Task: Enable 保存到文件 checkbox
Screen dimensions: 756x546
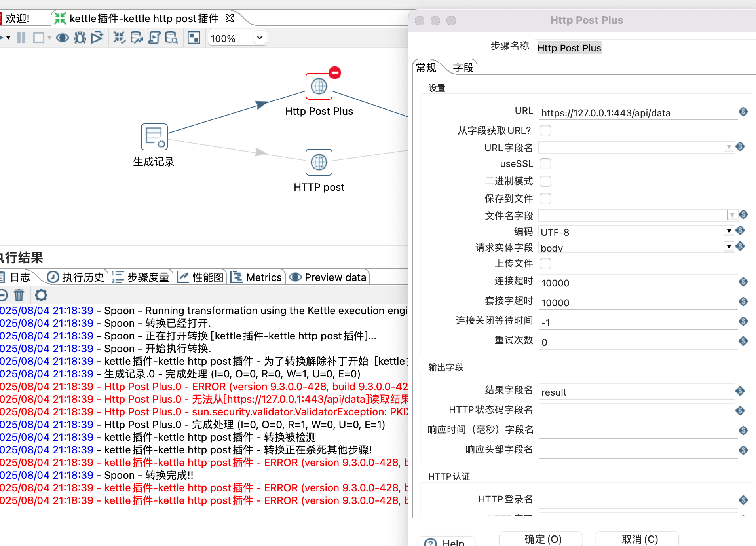Action: coord(545,198)
